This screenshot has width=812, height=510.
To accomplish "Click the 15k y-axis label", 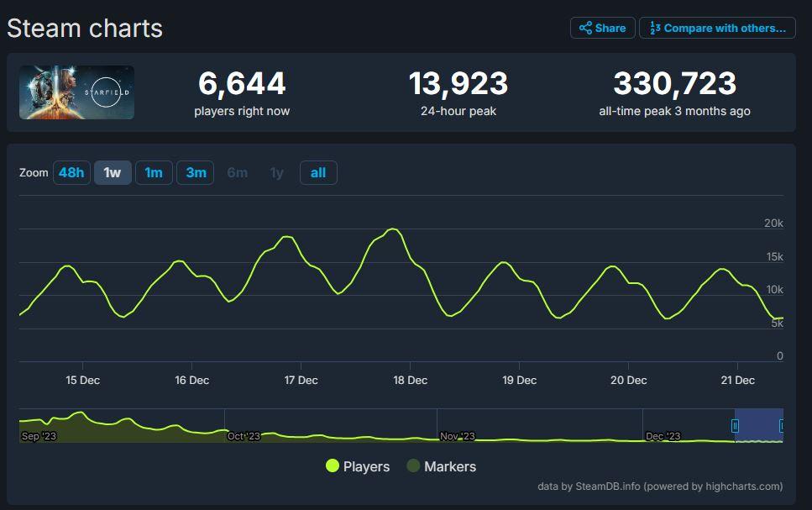I will tap(775, 256).
